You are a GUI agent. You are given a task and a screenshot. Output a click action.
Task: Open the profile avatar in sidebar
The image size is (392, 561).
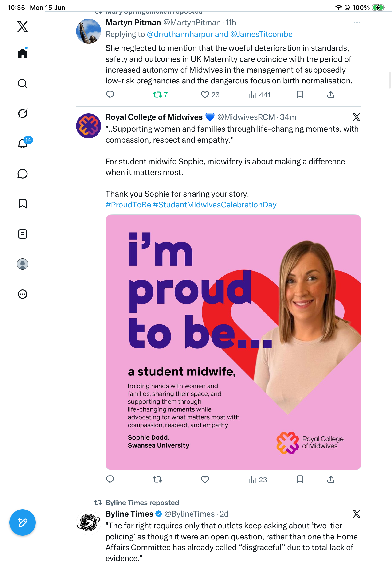pyautogui.click(x=23, y=264)
